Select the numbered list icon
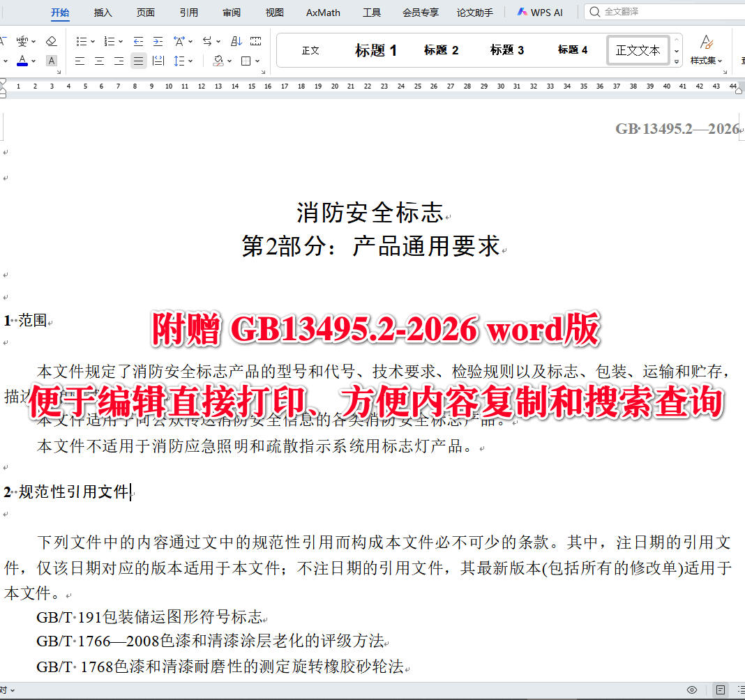 pyautogui.click(x=110, y=41)
